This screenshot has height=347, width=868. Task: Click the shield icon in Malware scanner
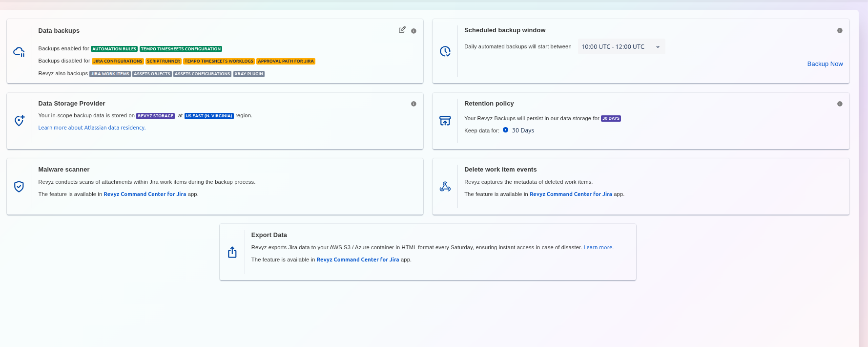tap(19, 186)
